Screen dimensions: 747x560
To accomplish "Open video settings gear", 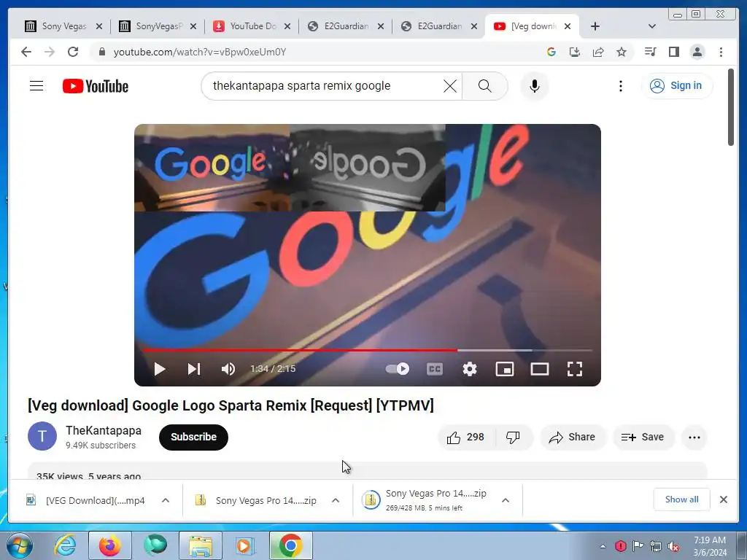I will tap(470, 369).
